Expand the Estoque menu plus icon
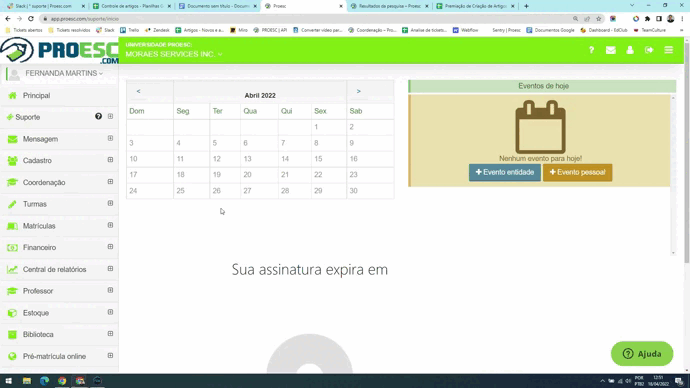The height and width of the screenshot is (388, 690). coord(110,312)
